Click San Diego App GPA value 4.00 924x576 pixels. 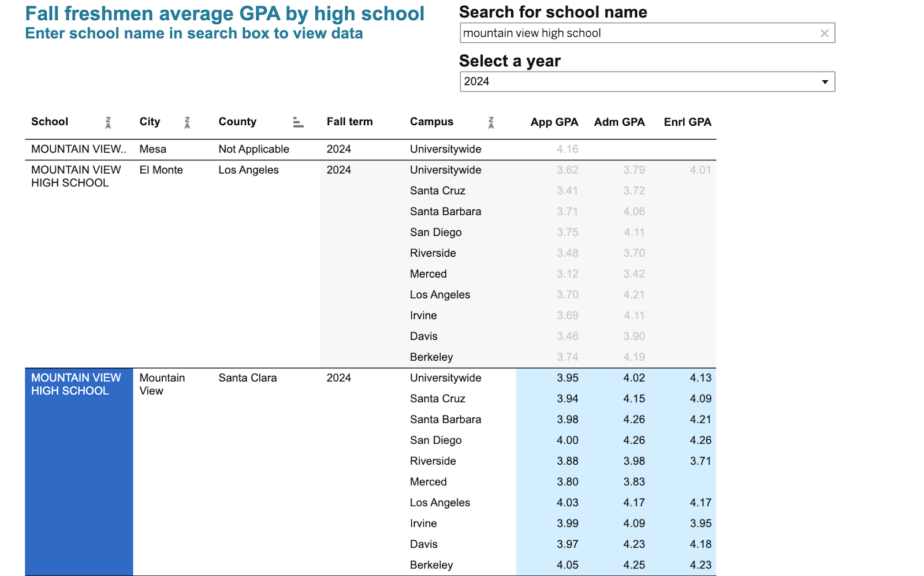(x=567, y=440)
